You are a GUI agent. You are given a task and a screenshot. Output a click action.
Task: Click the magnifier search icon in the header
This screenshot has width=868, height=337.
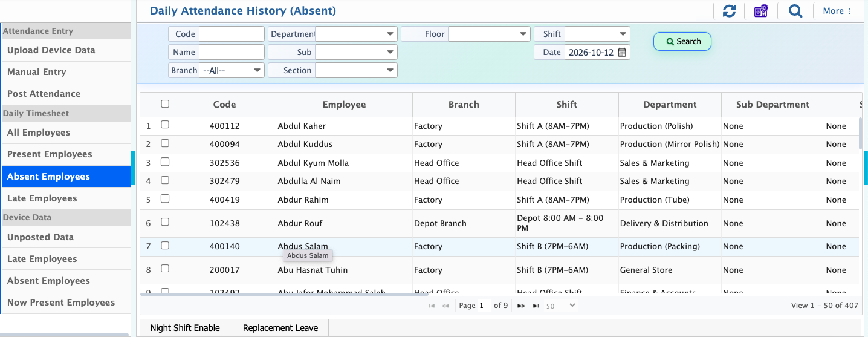[795, 11]
